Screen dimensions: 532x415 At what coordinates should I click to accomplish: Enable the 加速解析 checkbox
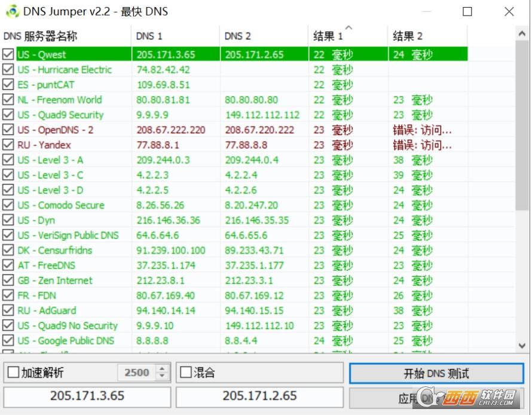click(13, 373)
